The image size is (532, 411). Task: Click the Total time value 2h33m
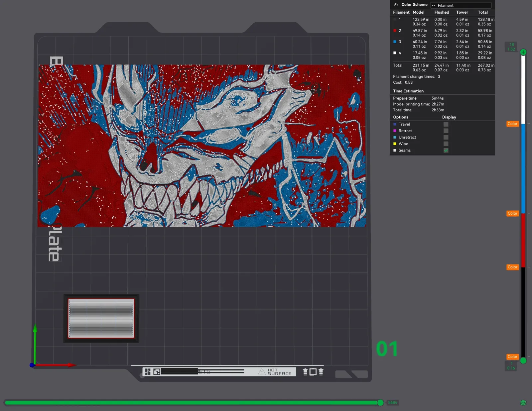(x=438, y=110)
